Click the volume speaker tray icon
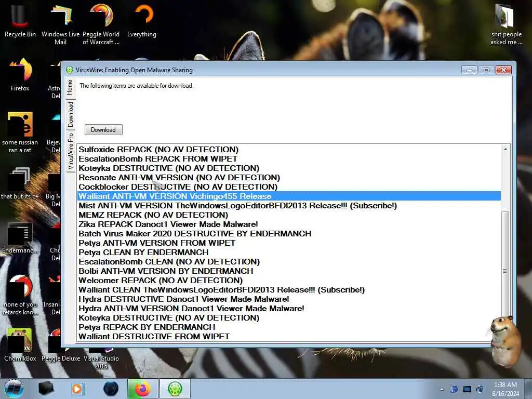 tap(480, 389)
